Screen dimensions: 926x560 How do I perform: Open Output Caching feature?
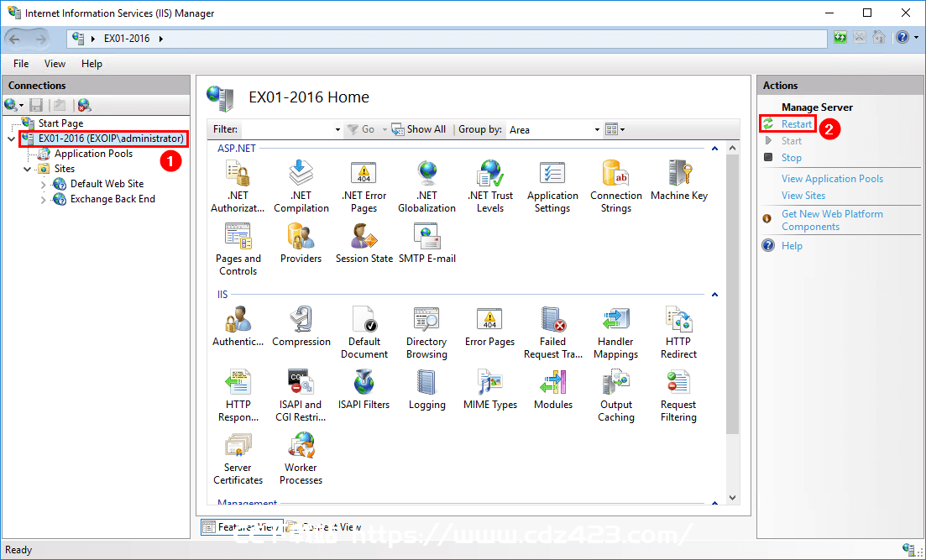point(616,395)
